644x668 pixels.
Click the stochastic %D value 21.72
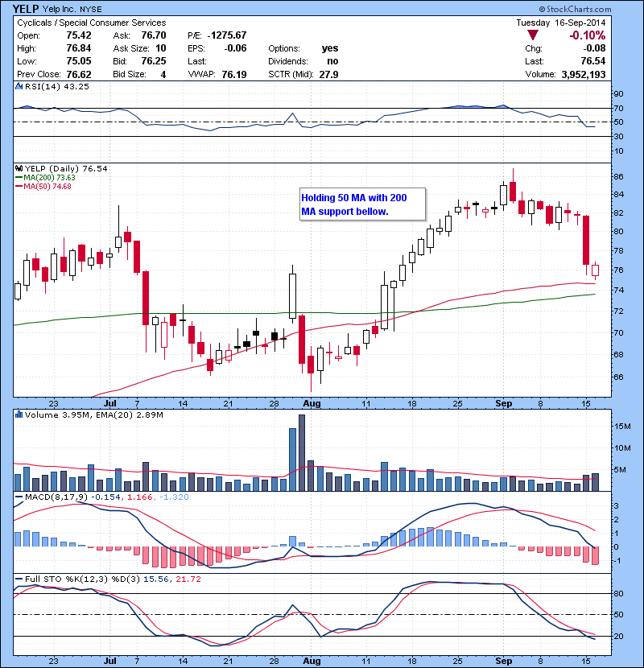(188, 579)
